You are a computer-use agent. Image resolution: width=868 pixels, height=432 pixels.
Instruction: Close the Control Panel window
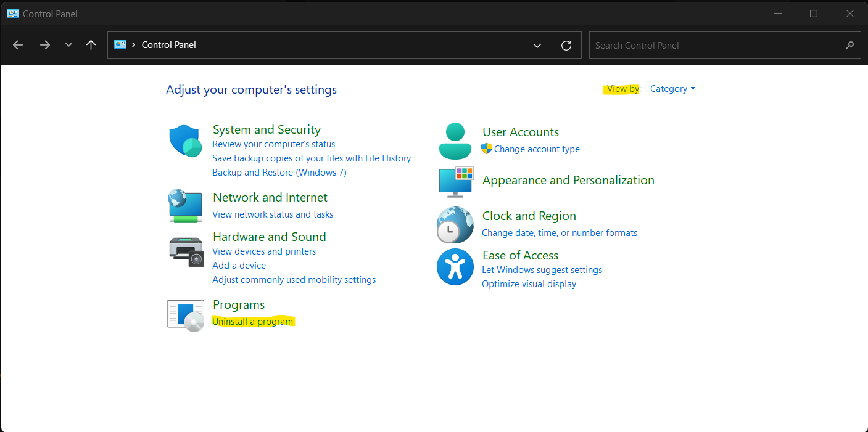pos(850,14)
